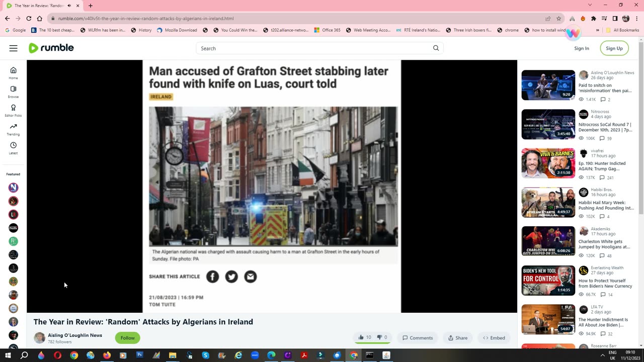Click the Rumble logo
The width and height of the screenshot is (644, 362).
tap(51, 48)
